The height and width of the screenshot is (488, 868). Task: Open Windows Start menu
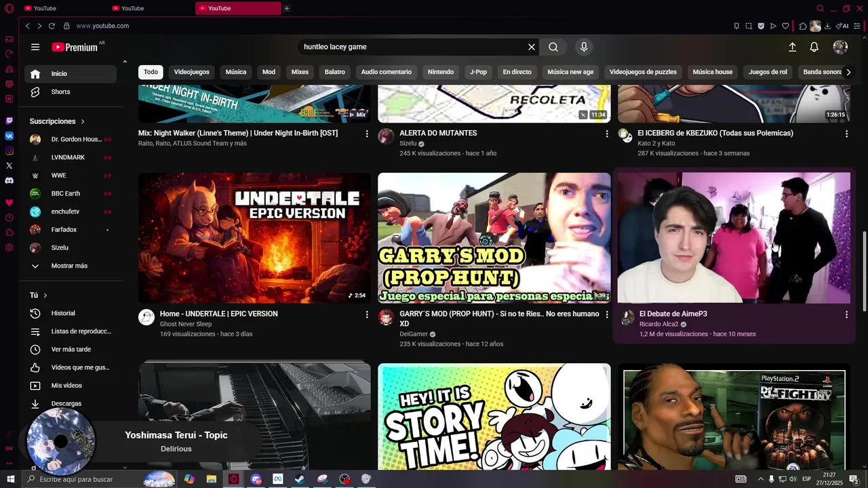(10, 479)
